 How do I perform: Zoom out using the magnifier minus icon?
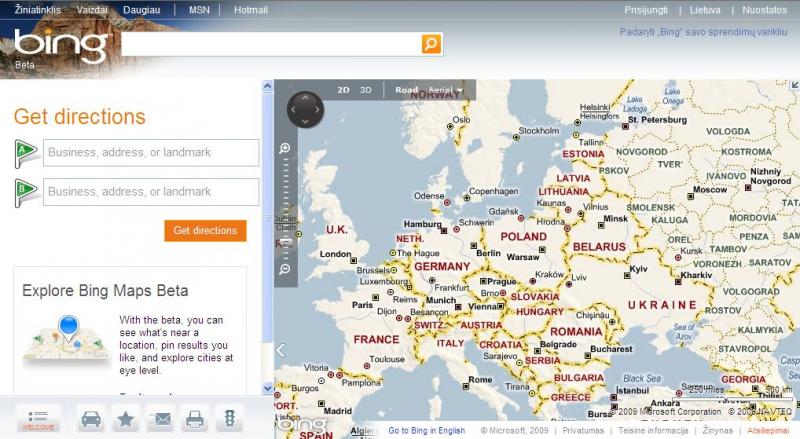pos(285,269)
